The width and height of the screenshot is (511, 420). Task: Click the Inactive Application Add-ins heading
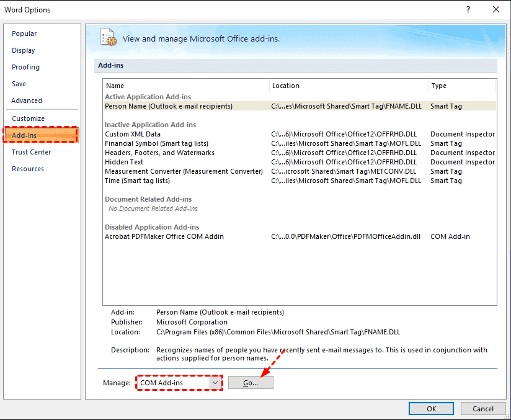[x=150, y=125]
